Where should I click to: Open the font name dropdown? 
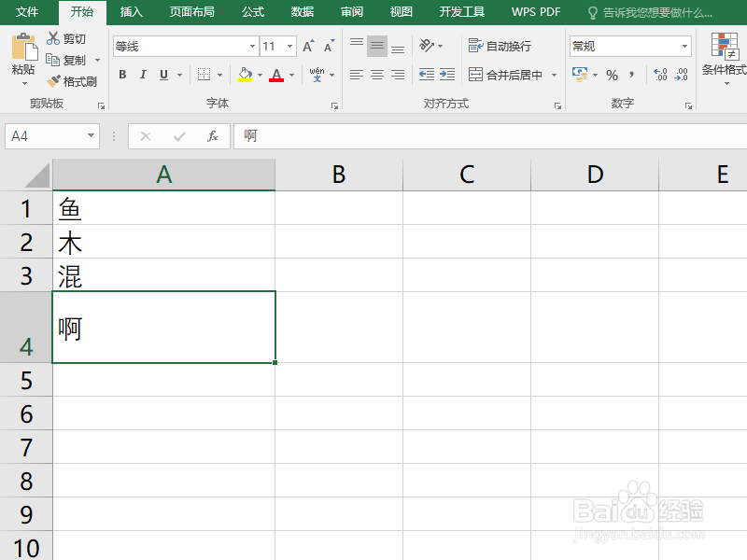pyautogui.click(x=252, y=46)
